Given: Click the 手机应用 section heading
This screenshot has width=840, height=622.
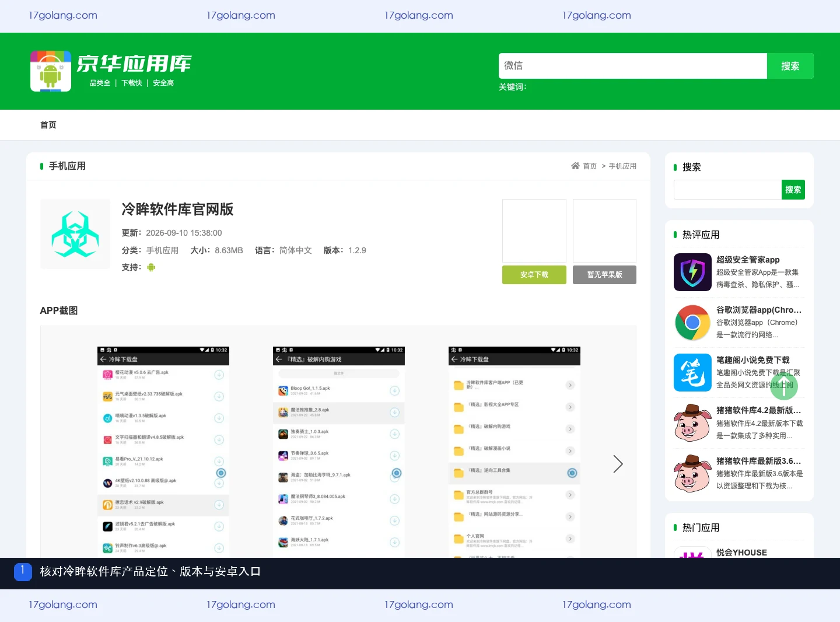Looking at the screenshot, I should click(x=67, y=166).
